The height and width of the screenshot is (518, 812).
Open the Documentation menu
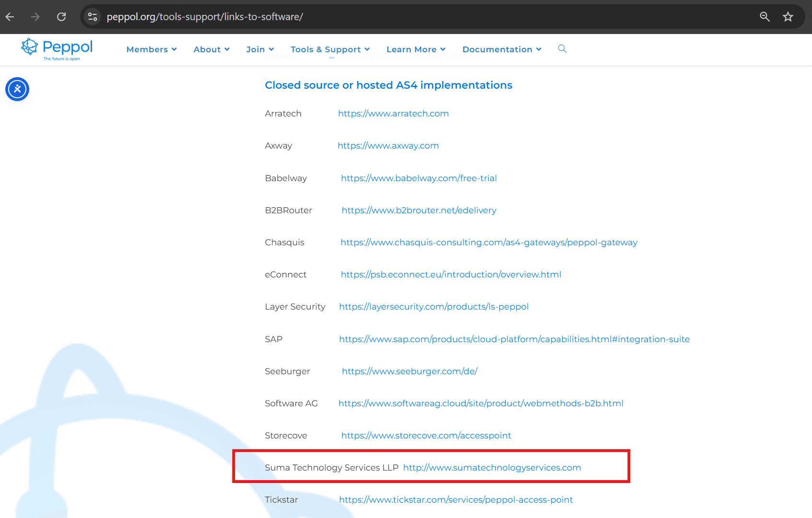(502, 49)
